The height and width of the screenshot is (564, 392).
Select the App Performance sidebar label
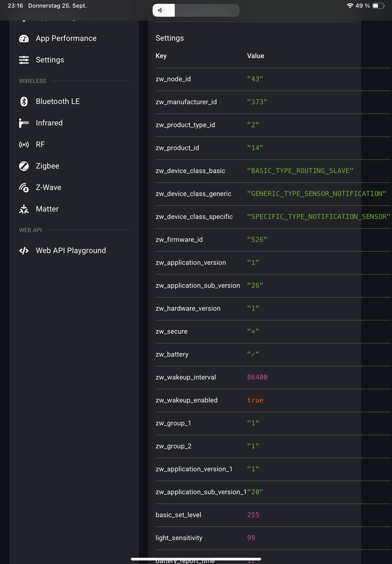66,38
